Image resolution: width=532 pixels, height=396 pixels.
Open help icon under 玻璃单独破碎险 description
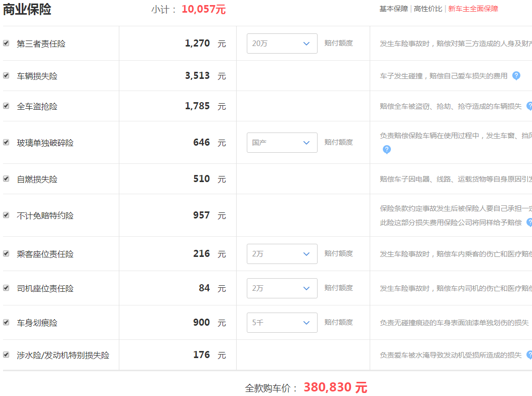coord(386,149)
